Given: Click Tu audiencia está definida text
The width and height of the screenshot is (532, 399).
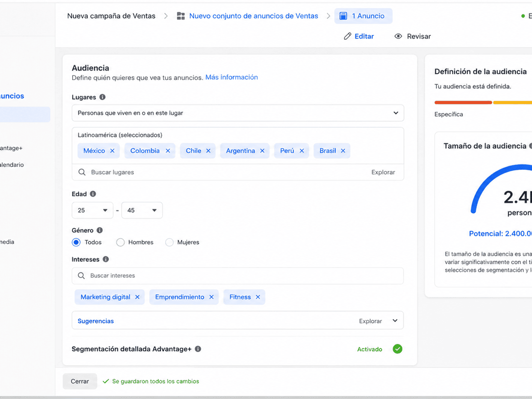Looking at the screenshot, I should (473, 86).
